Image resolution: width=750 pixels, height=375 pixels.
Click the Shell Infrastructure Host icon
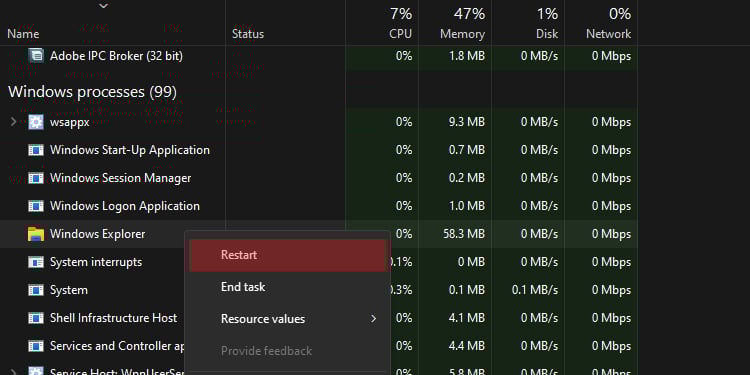(x=36, y=318)
